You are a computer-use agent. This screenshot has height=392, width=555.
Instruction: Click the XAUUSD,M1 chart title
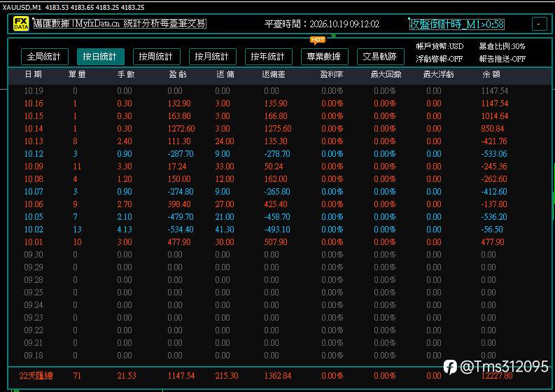pyautogui.click(x=22, y=7)
